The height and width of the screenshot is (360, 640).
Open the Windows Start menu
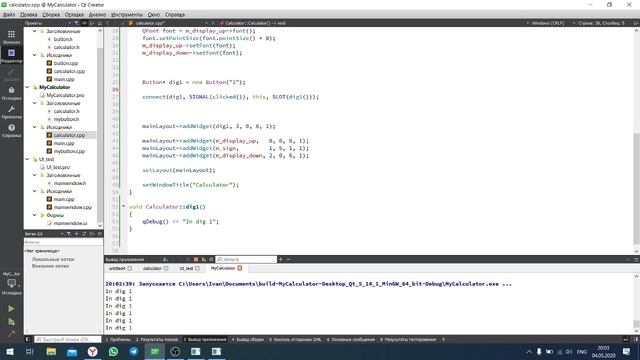click(10, 351)
